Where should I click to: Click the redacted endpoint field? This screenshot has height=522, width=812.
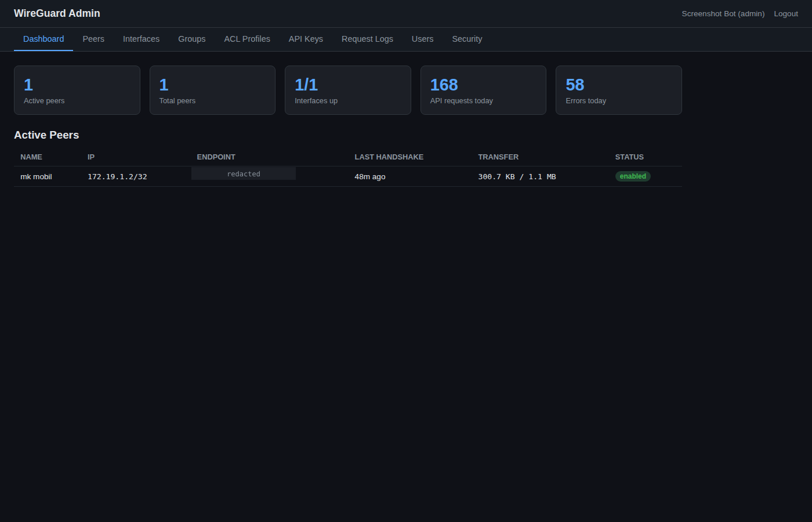click(244, 173)
